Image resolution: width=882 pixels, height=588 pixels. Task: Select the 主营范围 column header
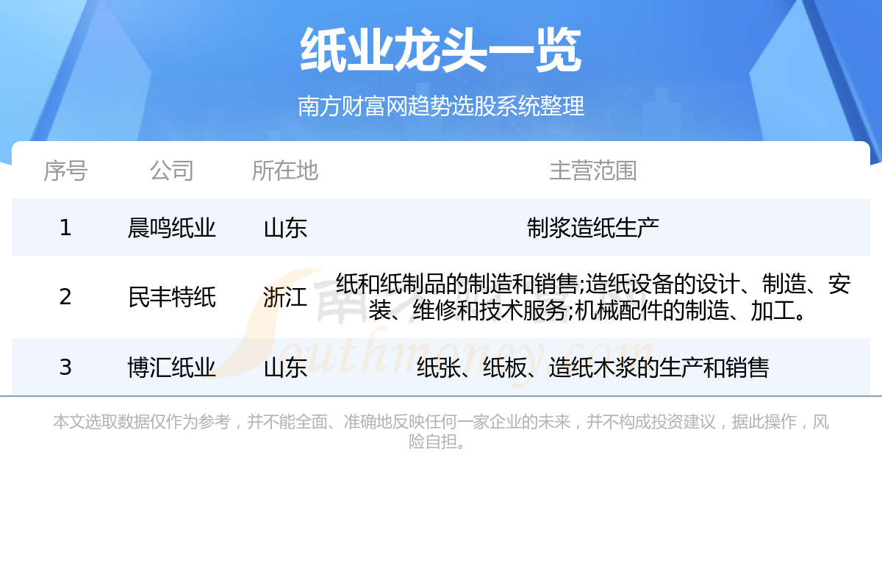tap(593, 171)
